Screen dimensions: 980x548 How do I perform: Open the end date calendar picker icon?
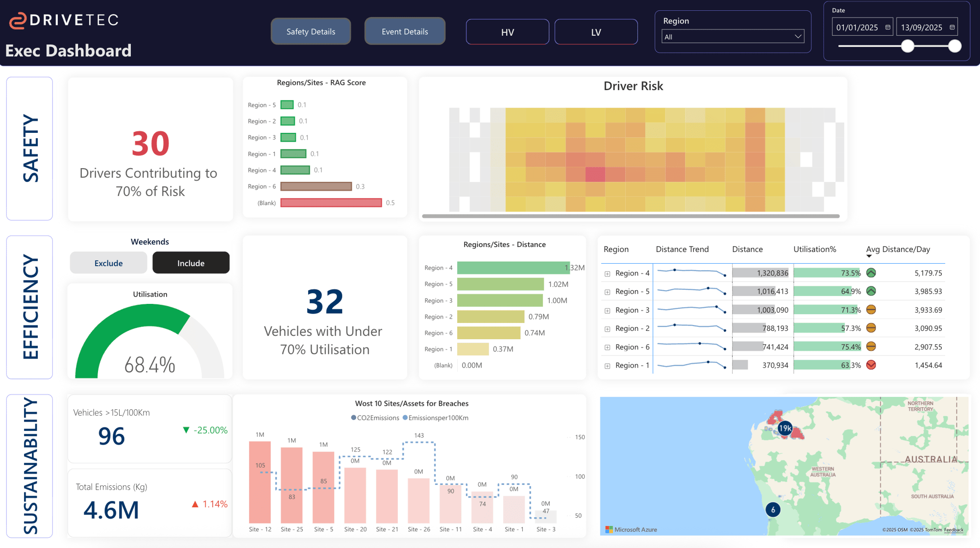[x=952, y=27]
